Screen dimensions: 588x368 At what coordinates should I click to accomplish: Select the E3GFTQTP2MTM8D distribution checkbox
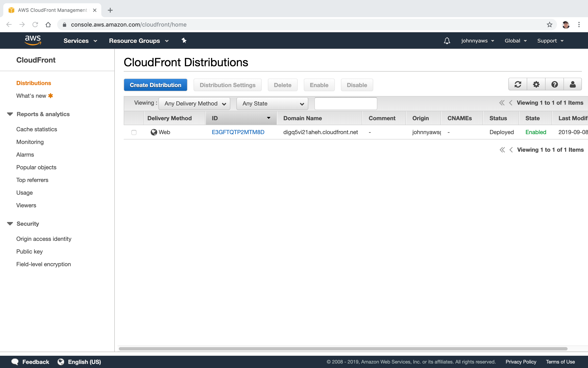point(134,132)
